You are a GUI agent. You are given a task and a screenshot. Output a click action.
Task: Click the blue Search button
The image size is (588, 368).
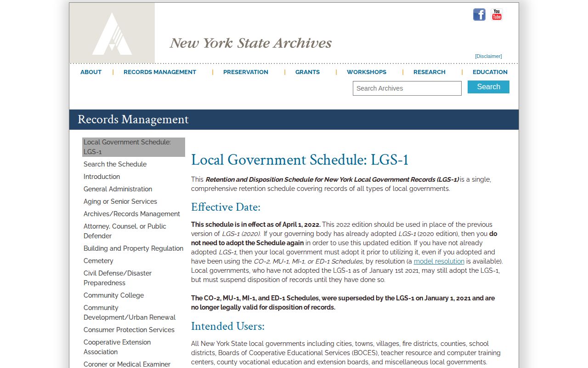coord(488,87)
